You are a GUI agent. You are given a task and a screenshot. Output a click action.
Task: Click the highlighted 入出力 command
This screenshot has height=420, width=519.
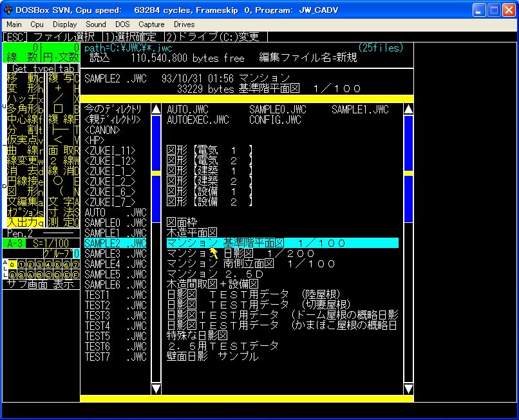pos(21,222)
